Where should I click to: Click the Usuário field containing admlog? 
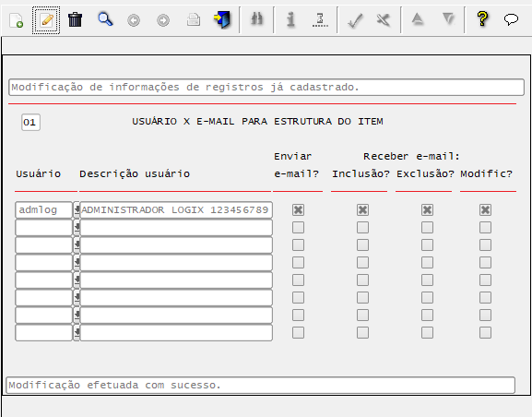tap(43, 209)
